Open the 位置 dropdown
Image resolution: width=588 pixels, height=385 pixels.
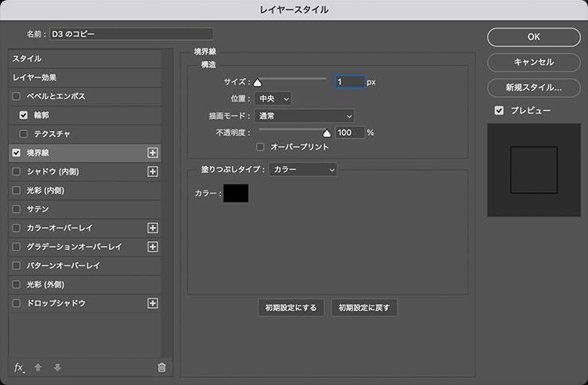273,98
